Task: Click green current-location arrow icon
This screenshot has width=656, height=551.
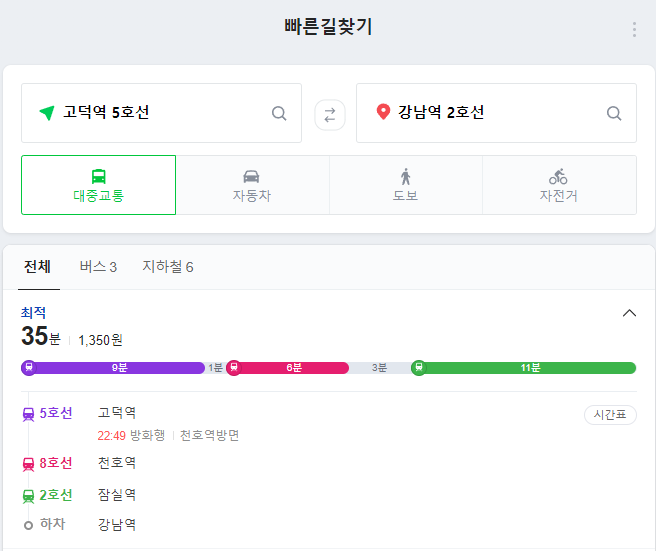Action: (x=47, y=113)
